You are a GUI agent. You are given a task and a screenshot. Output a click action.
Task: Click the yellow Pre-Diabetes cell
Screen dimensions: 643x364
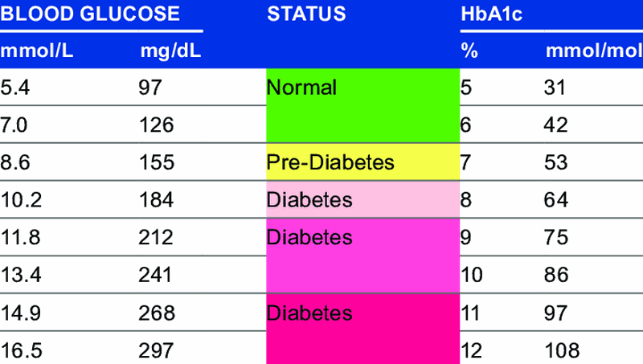tap(362, 162)
